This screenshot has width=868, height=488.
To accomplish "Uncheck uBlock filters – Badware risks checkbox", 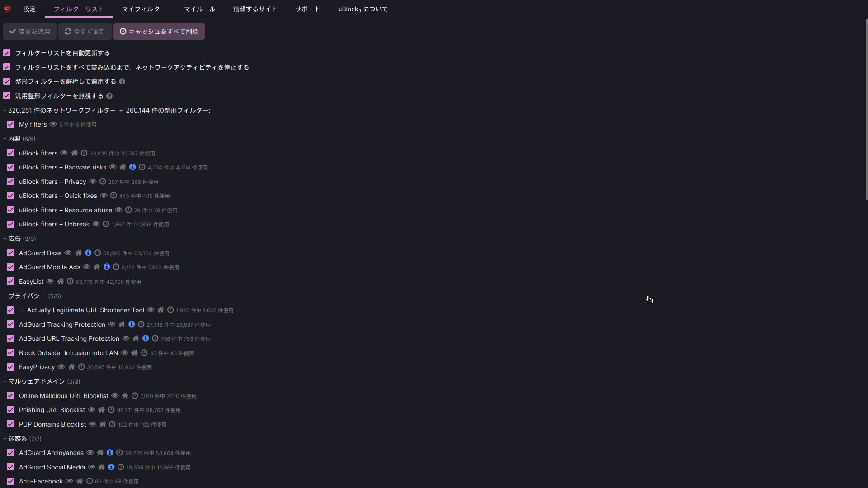I will 10,167.
